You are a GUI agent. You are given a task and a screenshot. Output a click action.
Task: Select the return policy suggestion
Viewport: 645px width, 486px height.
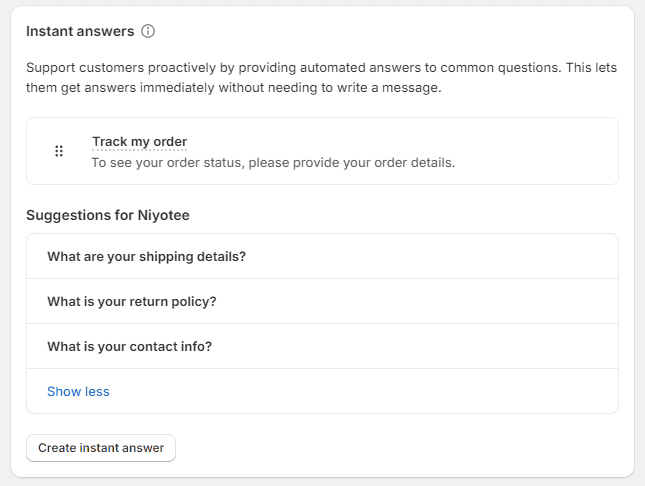tap(322, 301)
